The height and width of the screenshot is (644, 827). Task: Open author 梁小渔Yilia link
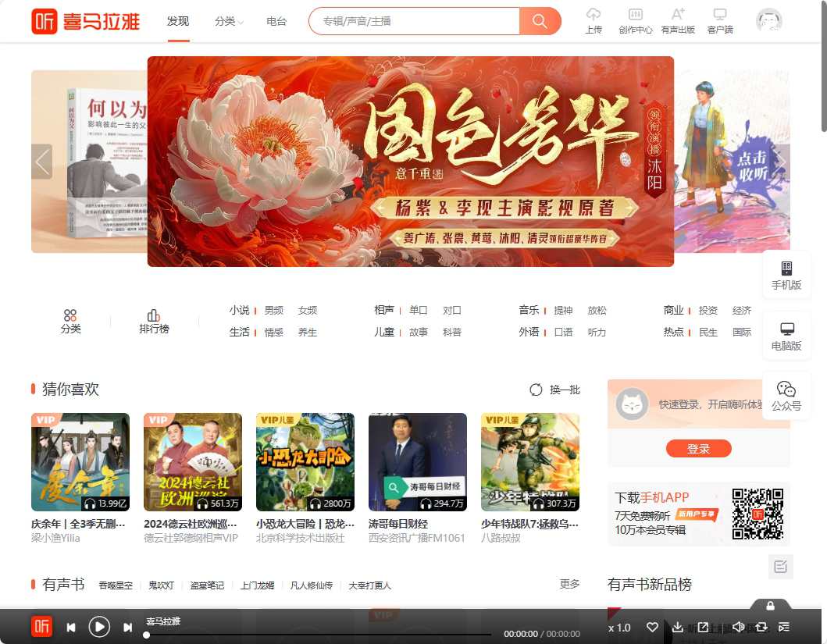[55, 538]
